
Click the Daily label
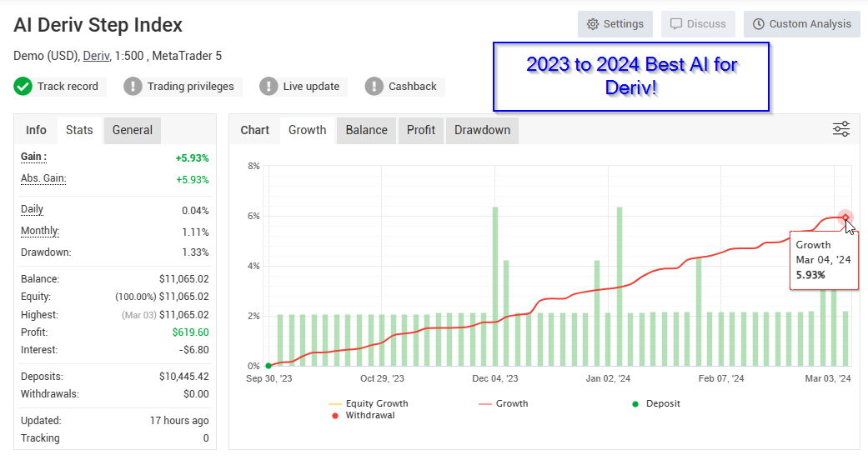coord(33,209)
